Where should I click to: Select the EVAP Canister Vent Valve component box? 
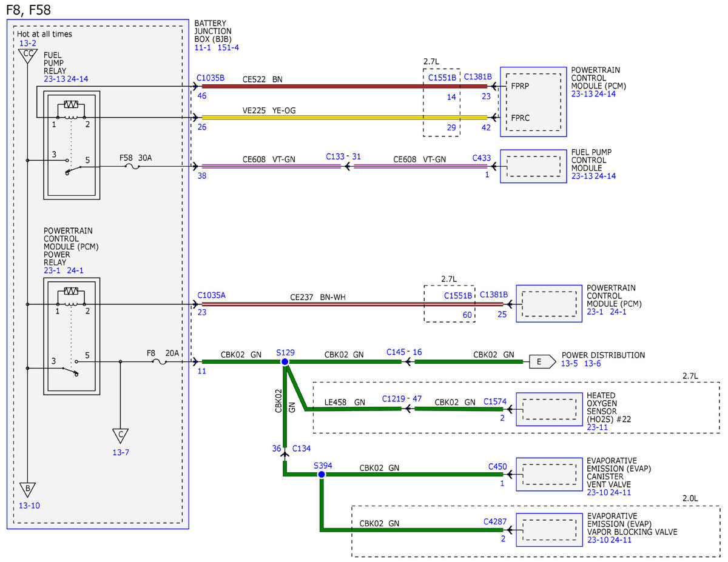pos(549,474)
